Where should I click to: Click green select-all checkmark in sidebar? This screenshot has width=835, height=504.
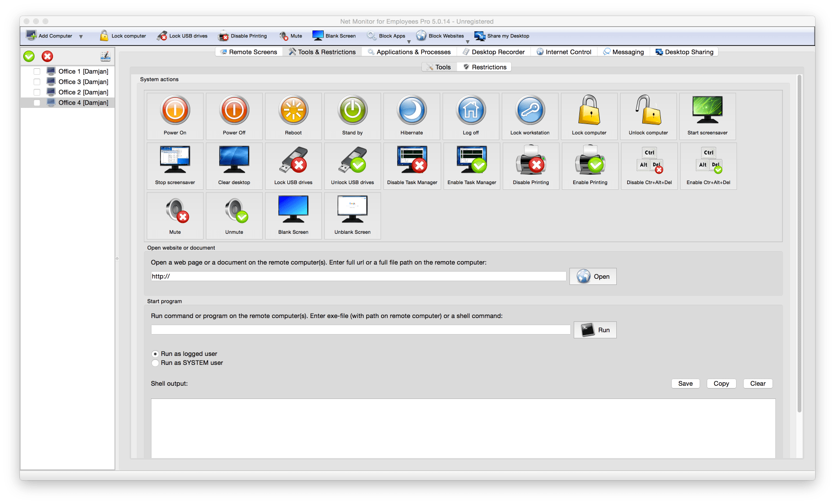pos(29,56)
